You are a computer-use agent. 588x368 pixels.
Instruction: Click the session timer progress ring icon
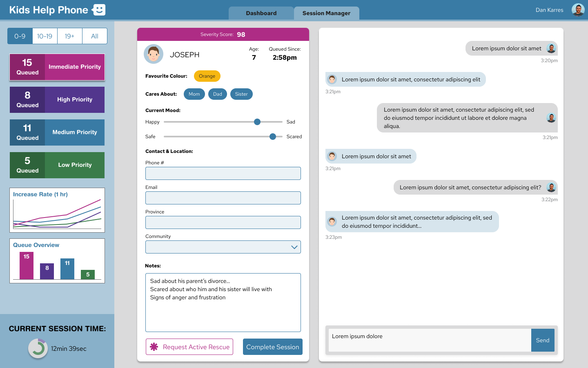coord(38,348)
